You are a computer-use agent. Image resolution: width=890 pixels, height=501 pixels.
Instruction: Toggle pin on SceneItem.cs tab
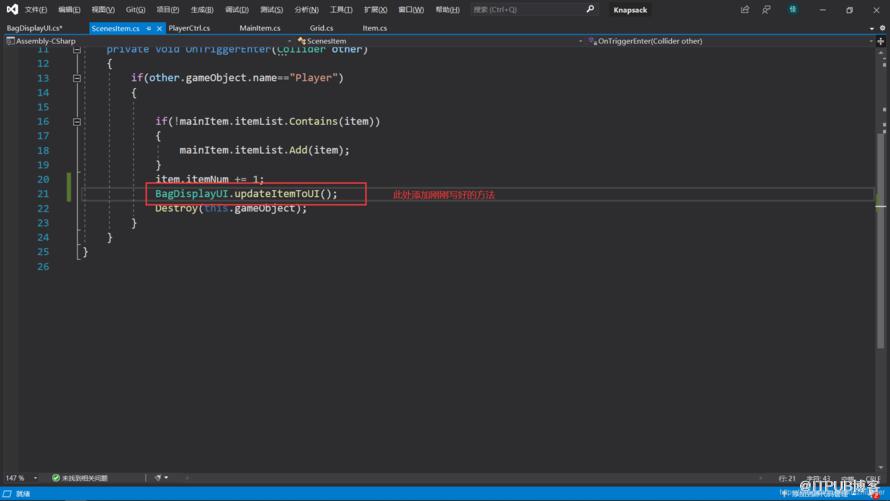point(149,28)
